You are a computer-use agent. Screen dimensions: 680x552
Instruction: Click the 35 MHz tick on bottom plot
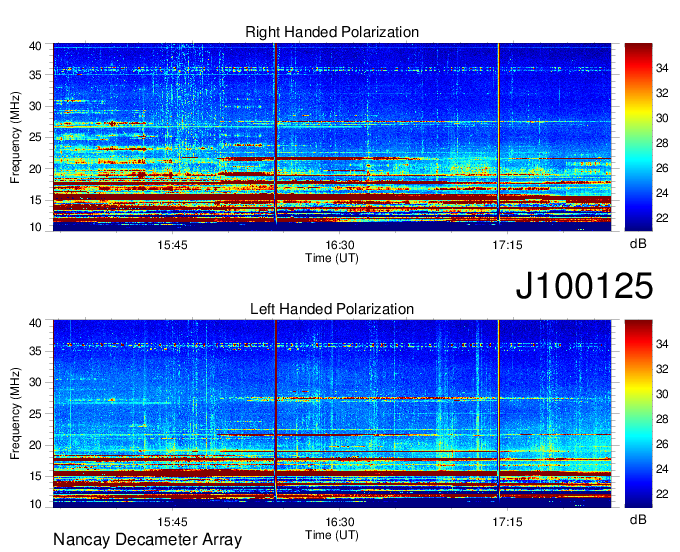35,351
